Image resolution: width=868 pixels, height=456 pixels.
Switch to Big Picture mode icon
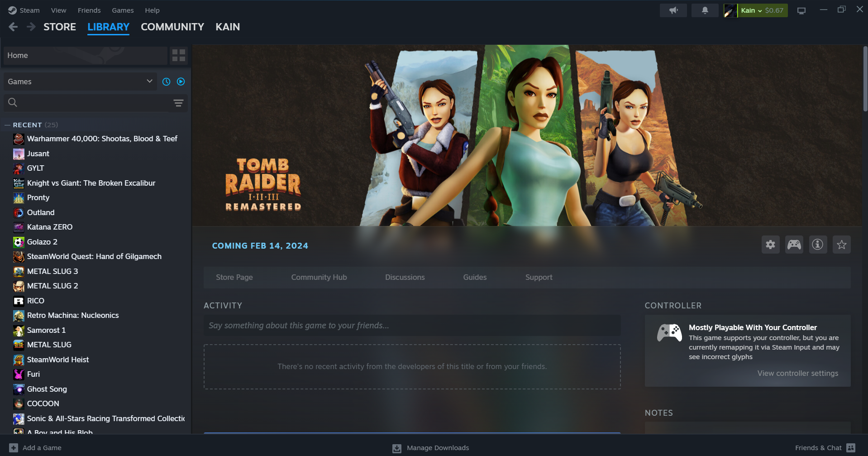(x=801, y=10)
